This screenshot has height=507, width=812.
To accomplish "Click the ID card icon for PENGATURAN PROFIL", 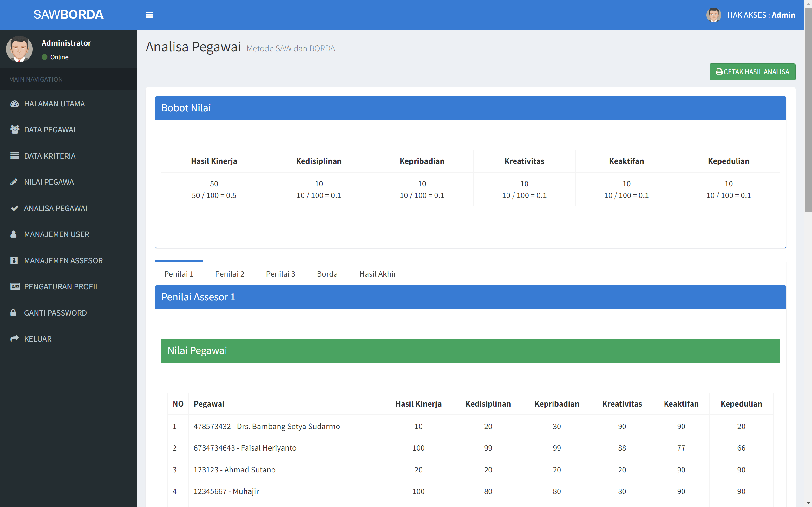I will click(15, 286).
